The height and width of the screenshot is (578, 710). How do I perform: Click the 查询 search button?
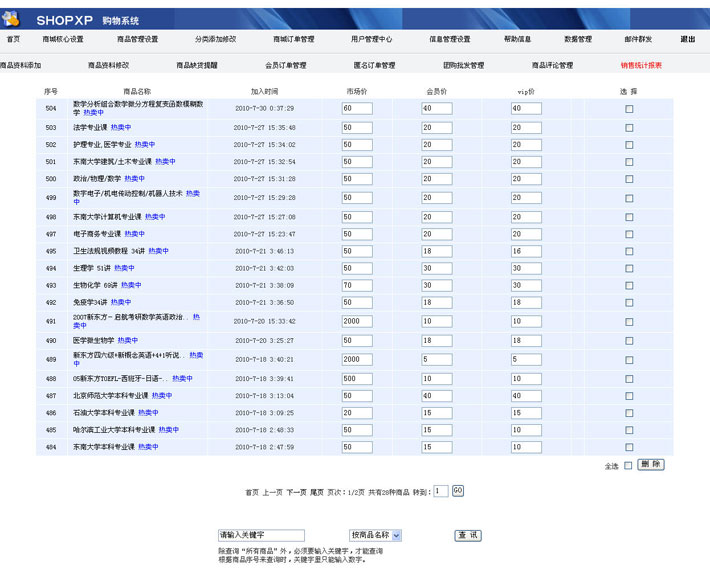click(x=468, y=535)
